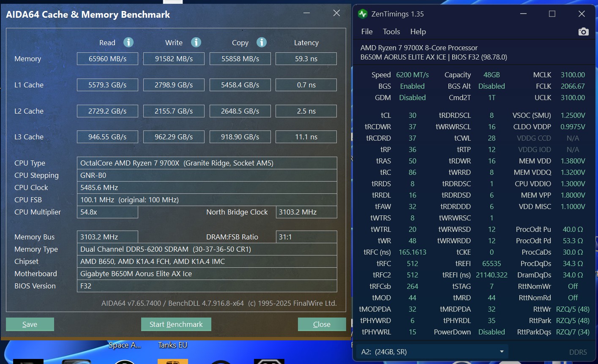598x364 pixels.
Task: Take a screenshot with ZenTimings camera icon
Action: pos(583,32)
